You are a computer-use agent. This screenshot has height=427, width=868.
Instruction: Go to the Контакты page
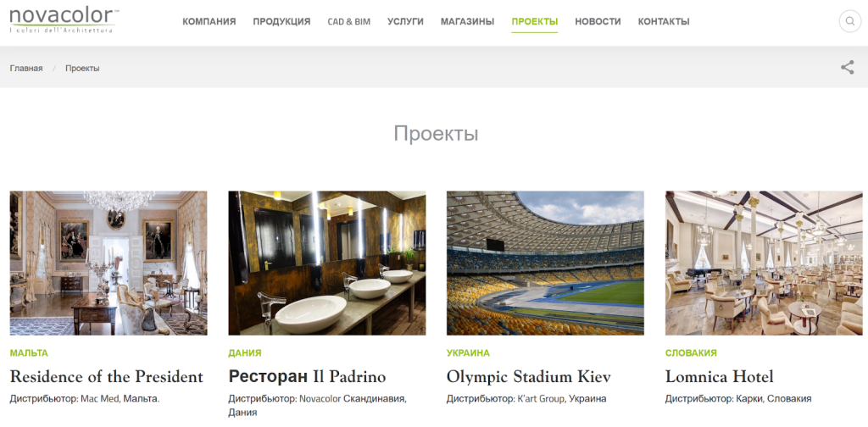[x=664, y=21]
